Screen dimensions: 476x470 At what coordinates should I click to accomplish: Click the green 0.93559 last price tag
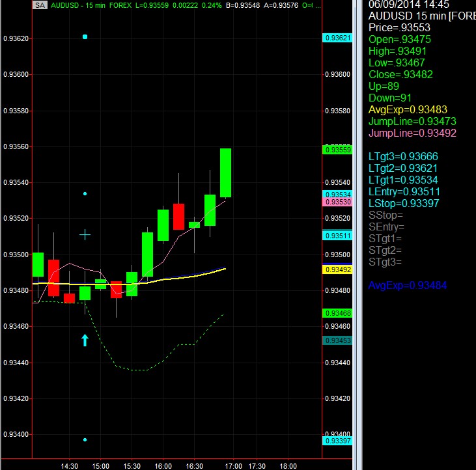pyautogui.click(x=337, y=150)
